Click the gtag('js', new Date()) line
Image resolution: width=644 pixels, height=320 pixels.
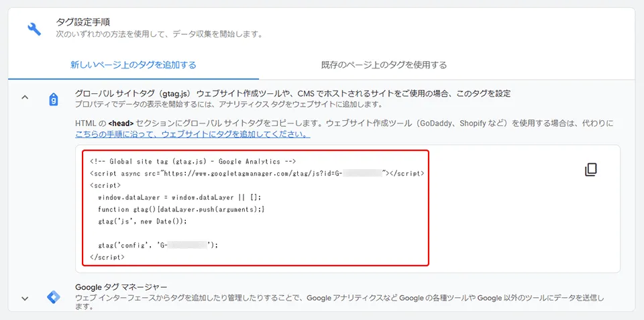click(x=142, y=221)
